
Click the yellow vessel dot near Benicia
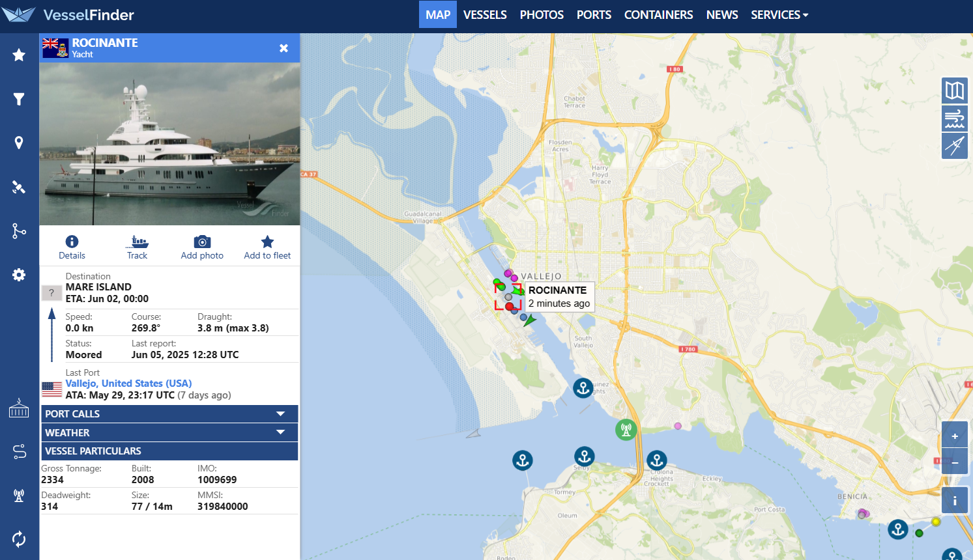coord(936,522)
